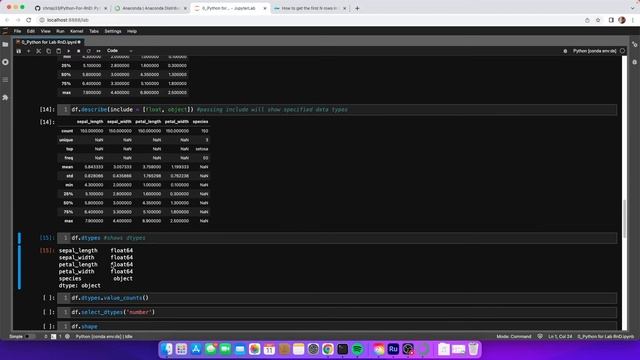
Task: Switch to the Anaconda Distribution browser tab
Action: (150, 8)
